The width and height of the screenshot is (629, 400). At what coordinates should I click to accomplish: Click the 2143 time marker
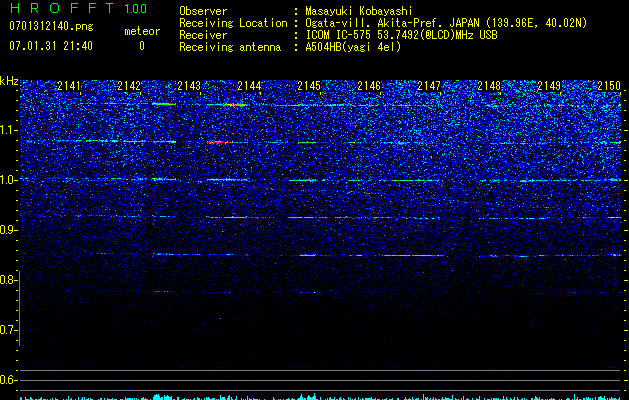pos(189,85)
